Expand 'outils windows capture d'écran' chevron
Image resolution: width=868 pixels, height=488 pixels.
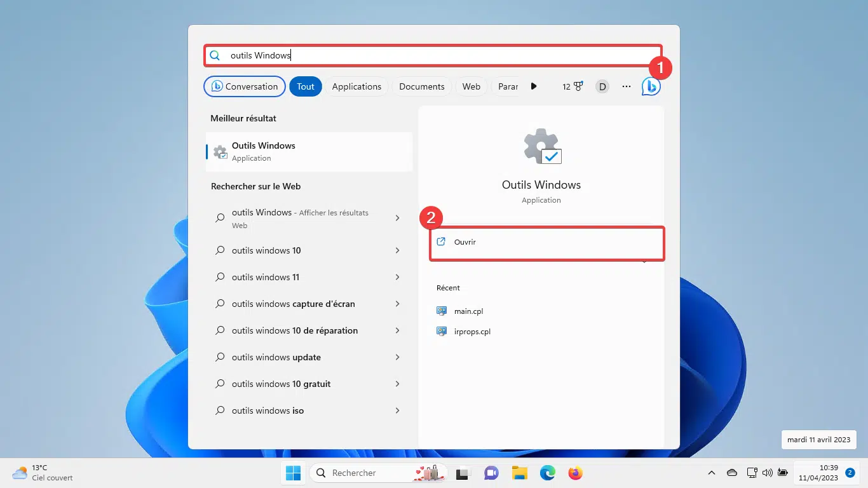398,304
